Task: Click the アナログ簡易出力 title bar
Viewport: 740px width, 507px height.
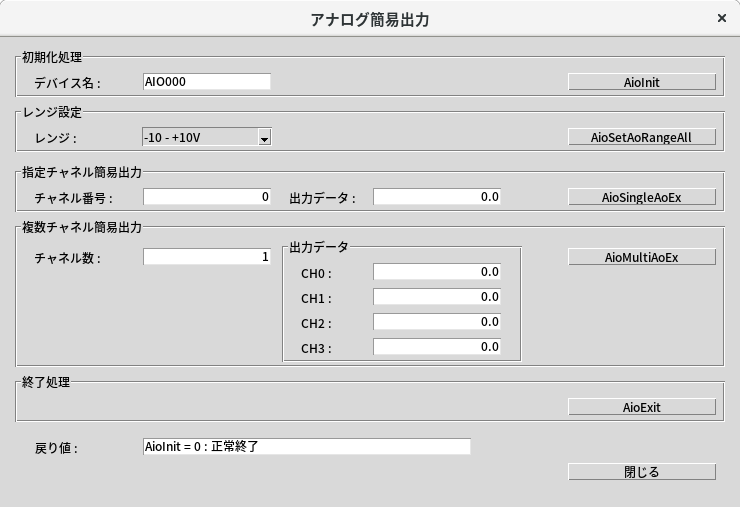Action: coord(370,19)
